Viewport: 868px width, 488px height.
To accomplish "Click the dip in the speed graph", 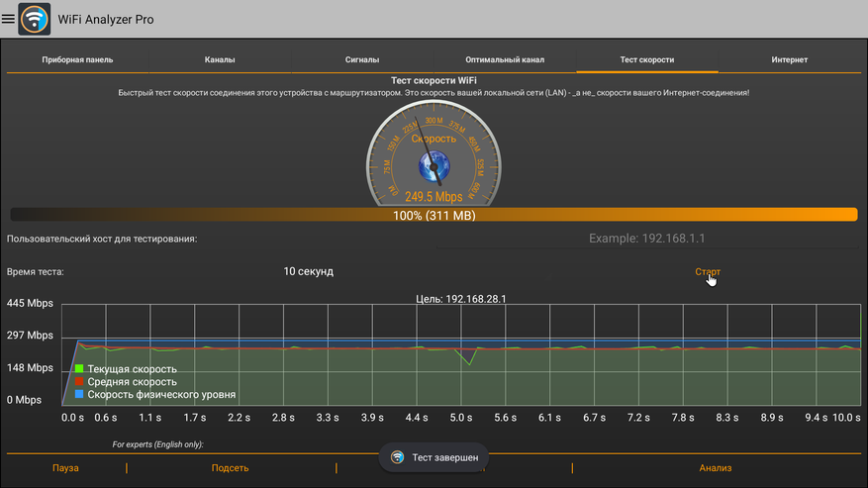I will (469, 357).
